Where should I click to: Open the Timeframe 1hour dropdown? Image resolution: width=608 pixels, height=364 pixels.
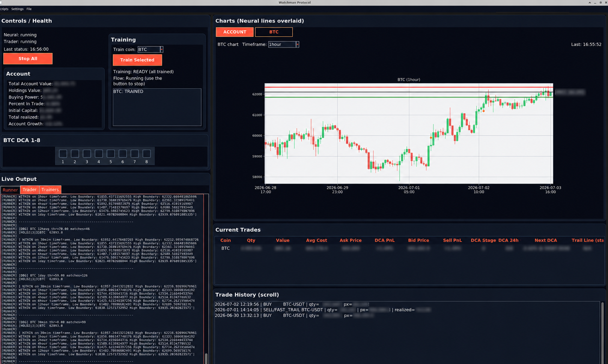point(297,45)
